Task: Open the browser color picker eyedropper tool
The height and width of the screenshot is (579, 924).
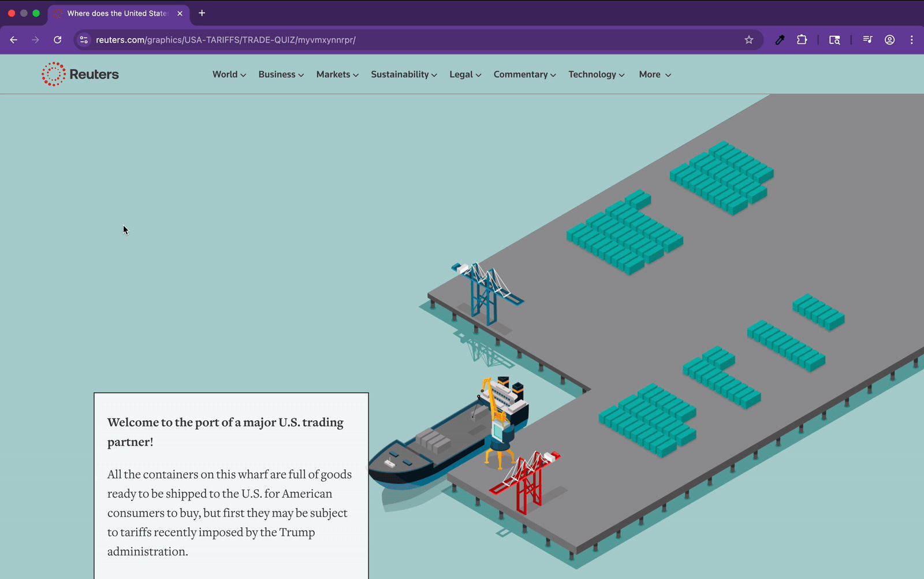Action: (780, 40)
